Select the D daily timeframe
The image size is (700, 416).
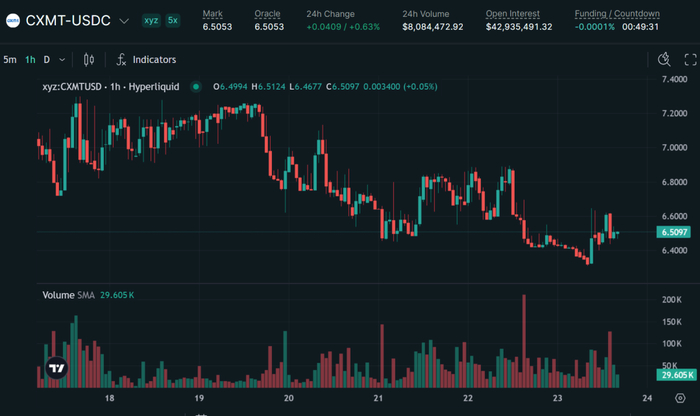[x=46, y=59]
